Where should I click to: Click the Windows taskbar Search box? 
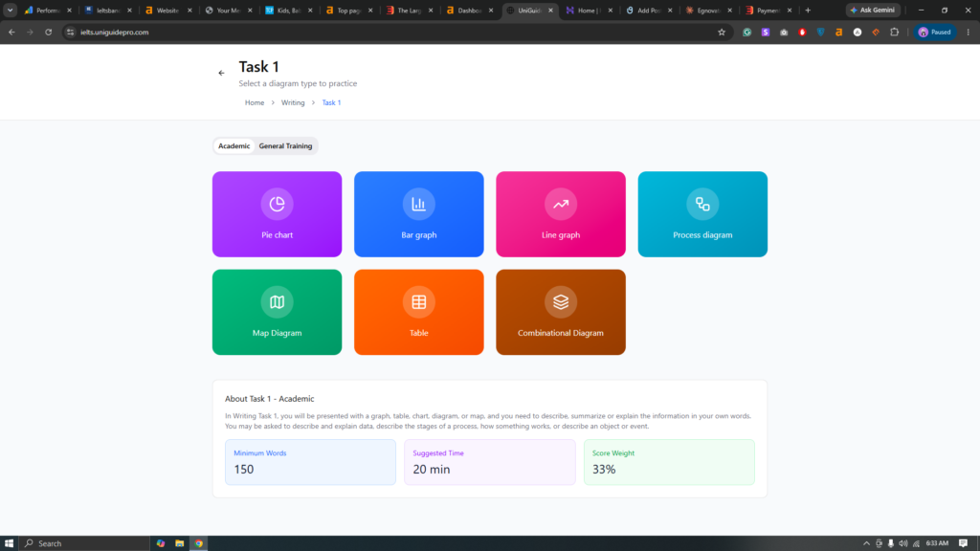click(84, 543)
